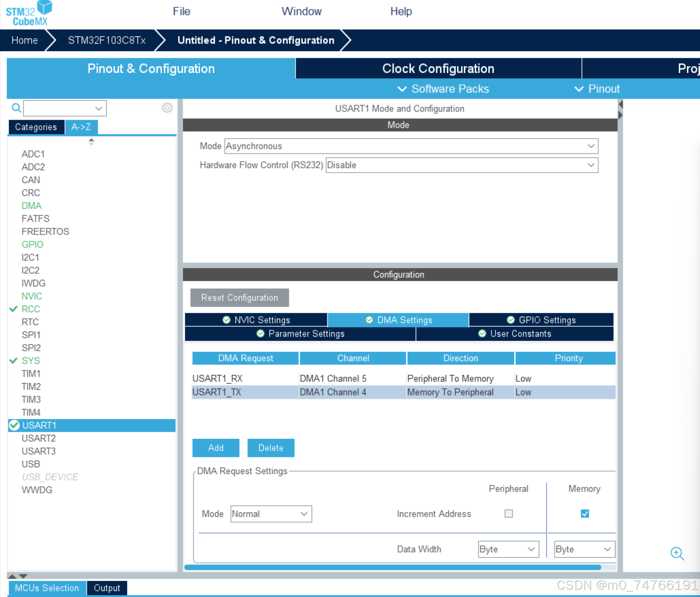Click the Add DMA request button
This screenshot has height=597, width=700.
[x=216, y=448]
